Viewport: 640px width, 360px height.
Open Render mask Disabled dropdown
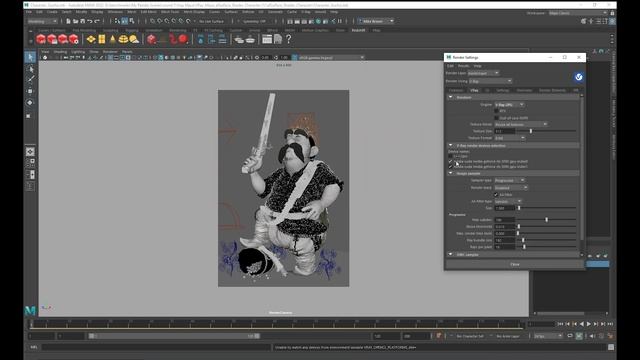pyautogui.click(x=511, y=188)
